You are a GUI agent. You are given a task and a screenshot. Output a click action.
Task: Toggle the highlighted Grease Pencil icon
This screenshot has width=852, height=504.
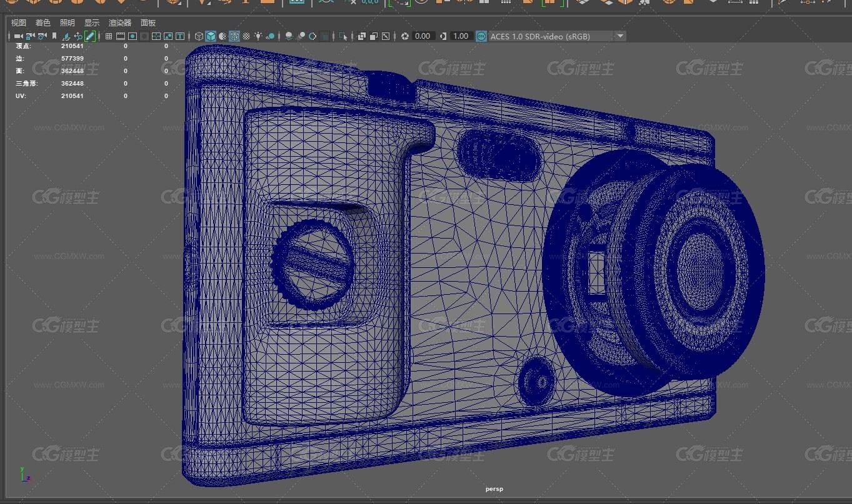coord(89,36)
